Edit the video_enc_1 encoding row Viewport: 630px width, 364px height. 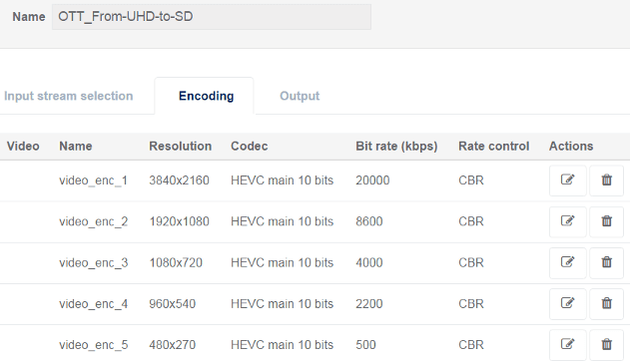[x=567, y=181]
